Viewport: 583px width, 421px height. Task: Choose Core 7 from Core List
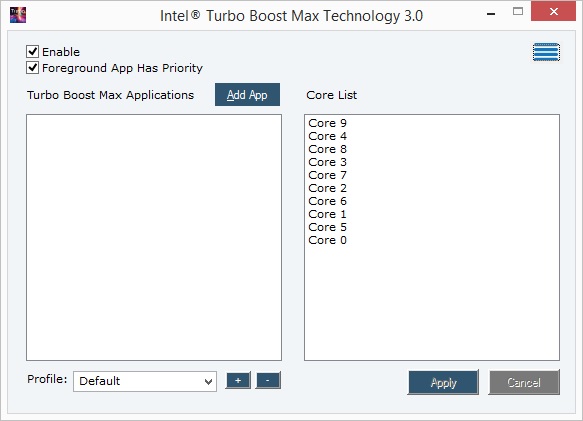(328, 175)
